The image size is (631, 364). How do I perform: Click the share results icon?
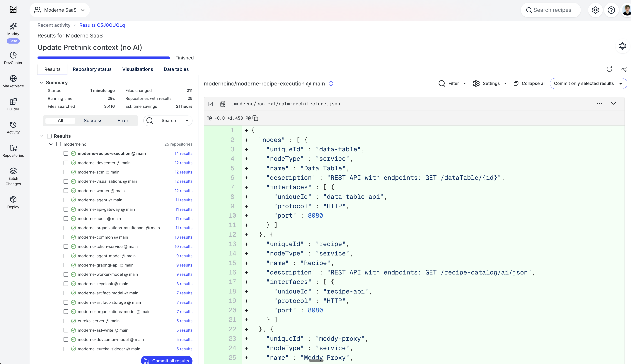(624, 69)
